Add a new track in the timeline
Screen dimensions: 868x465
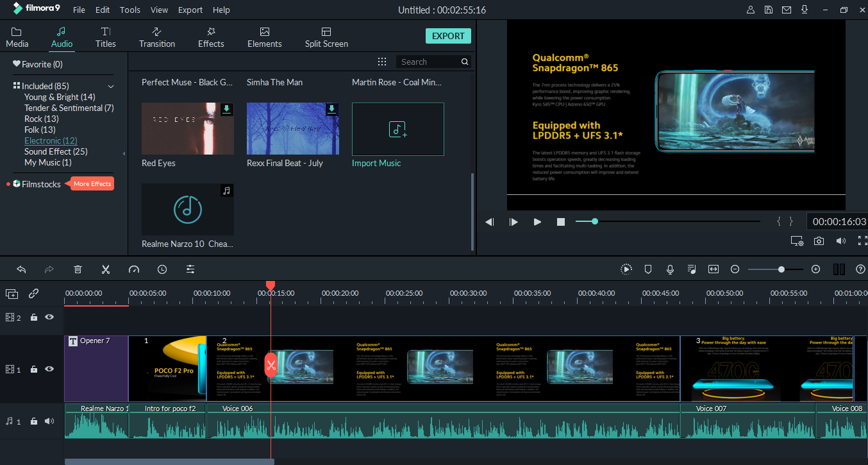click(12, 294)
